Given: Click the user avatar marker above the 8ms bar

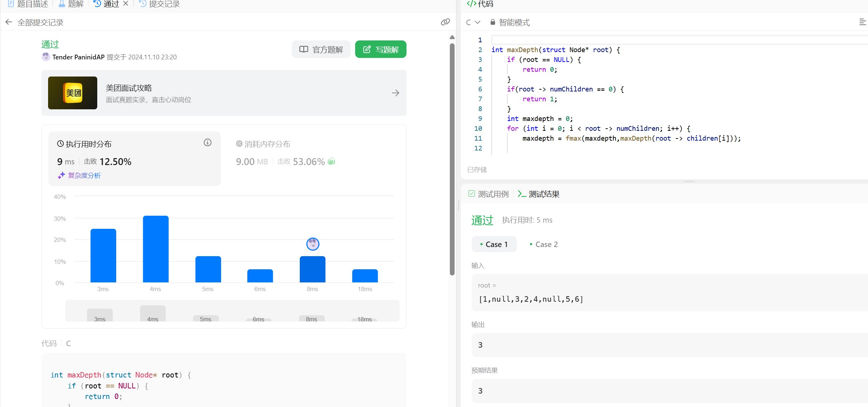Looking at the screenshot, I should pos(313,244).
